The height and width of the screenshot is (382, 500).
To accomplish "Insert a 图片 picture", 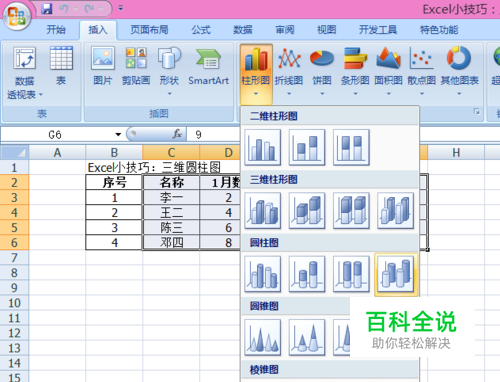I will 103,66.
